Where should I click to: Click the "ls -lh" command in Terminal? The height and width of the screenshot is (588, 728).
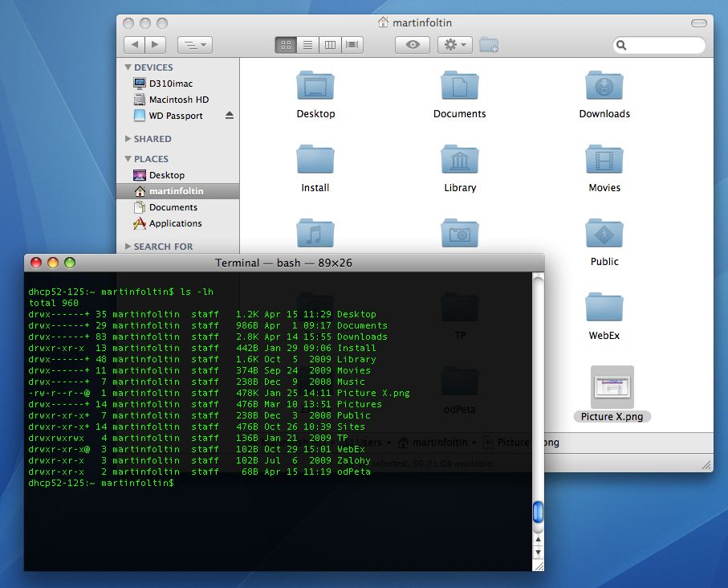tap(197, 292)
